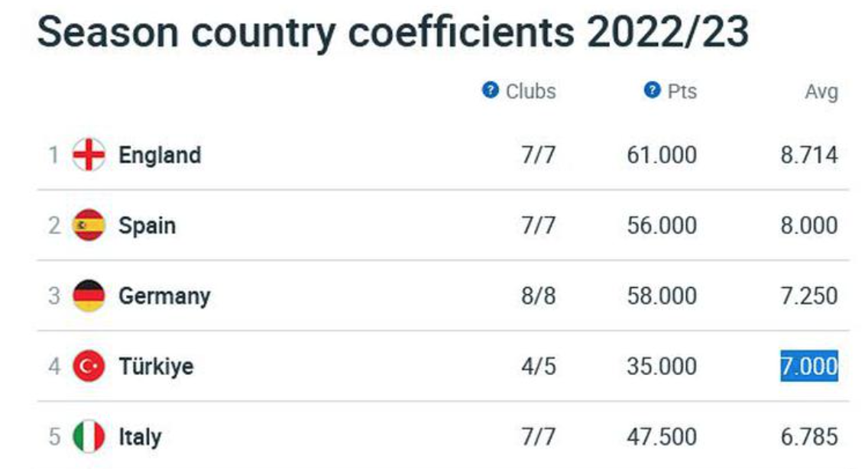
Task: Click the Germany flag icon
Action: (89, 296)
